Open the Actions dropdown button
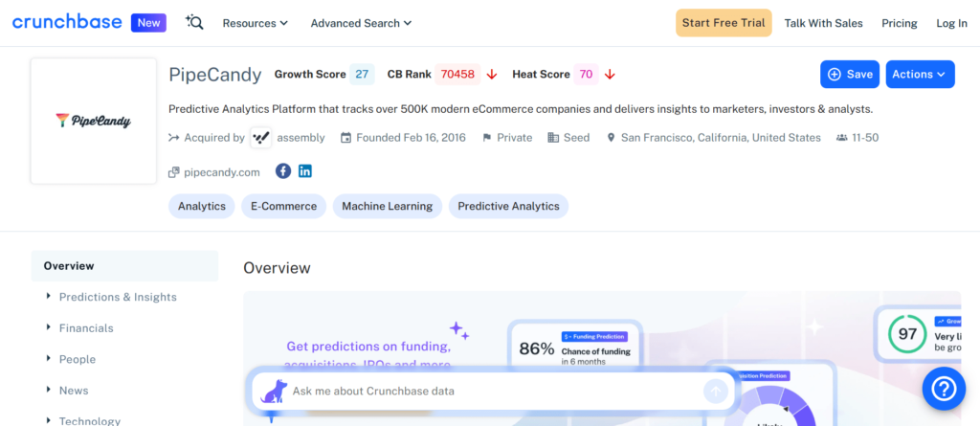The height and width of the screenshot is (426, 980). click(x=920, y=74)
